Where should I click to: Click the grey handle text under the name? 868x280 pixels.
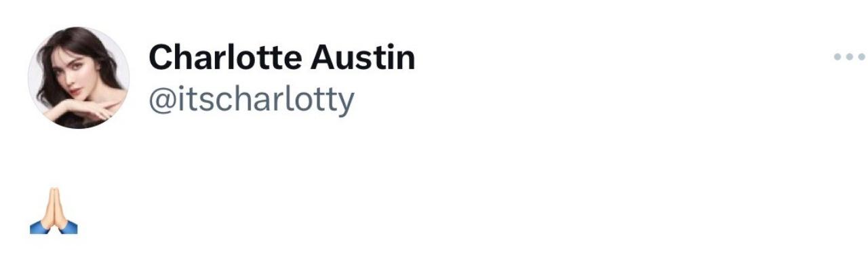coord(251,100)
